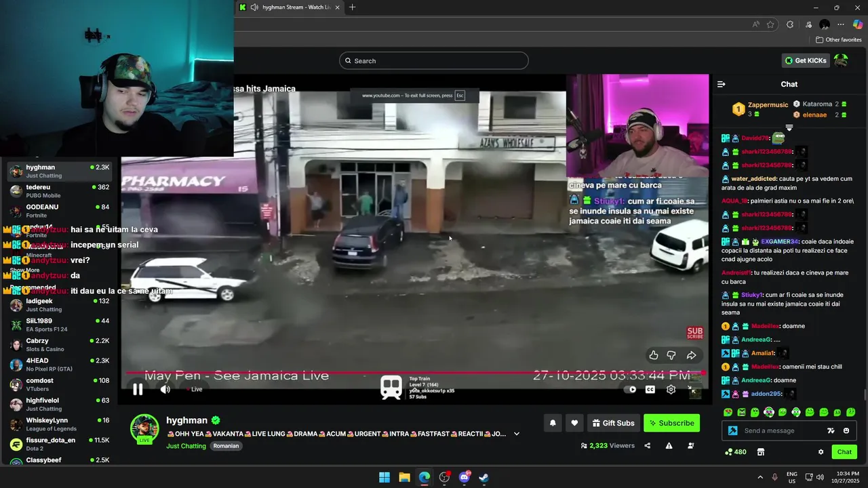The height and width of the screenshot is (488, 868).
Task: Open the Windows Start menu
Action: coord(384,477)
